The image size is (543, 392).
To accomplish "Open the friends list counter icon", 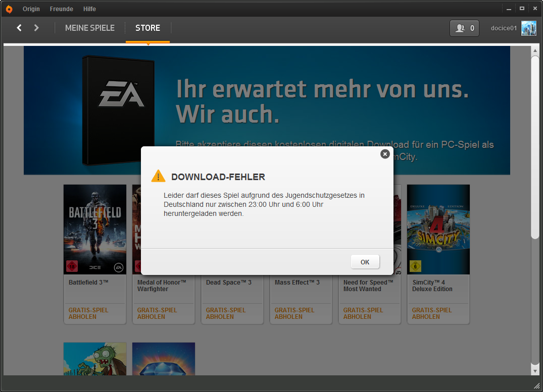I will coord(464,28).
